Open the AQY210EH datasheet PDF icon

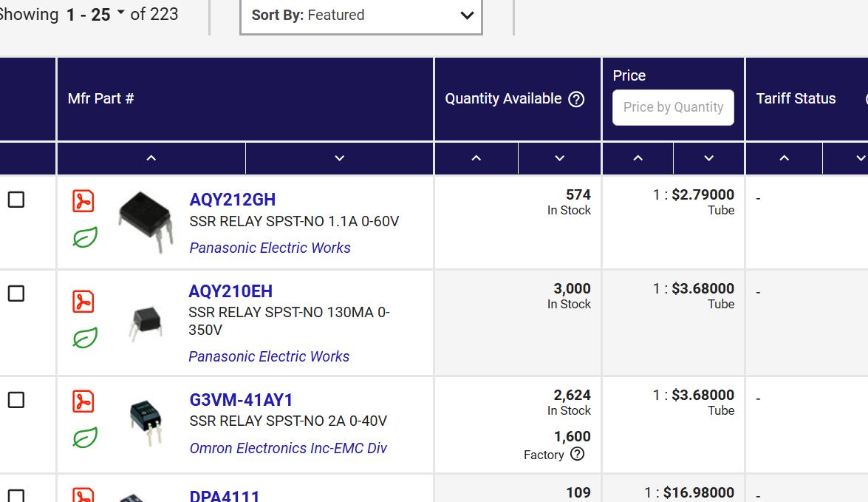coord(83,302)
